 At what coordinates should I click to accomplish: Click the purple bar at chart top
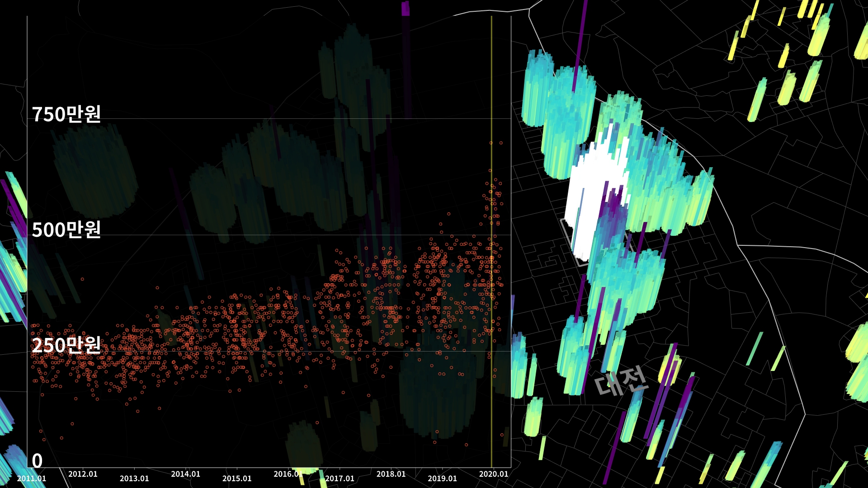tap(405, 9)
